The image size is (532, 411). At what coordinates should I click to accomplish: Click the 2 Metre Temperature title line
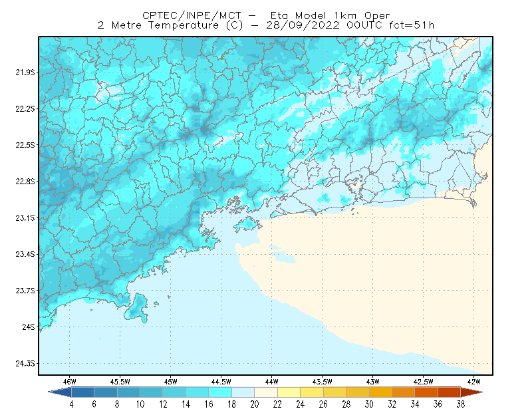point(265,25)
